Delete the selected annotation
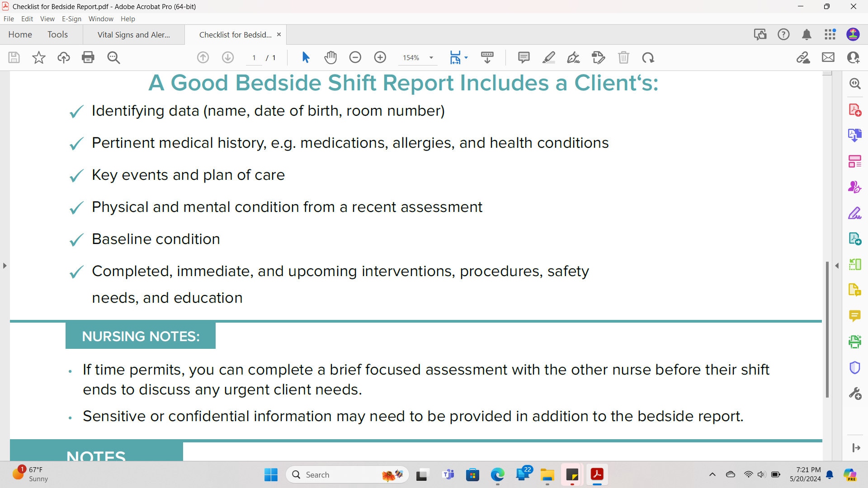The height and width of the screenshot is (488, 868). (x=624, y=57)
